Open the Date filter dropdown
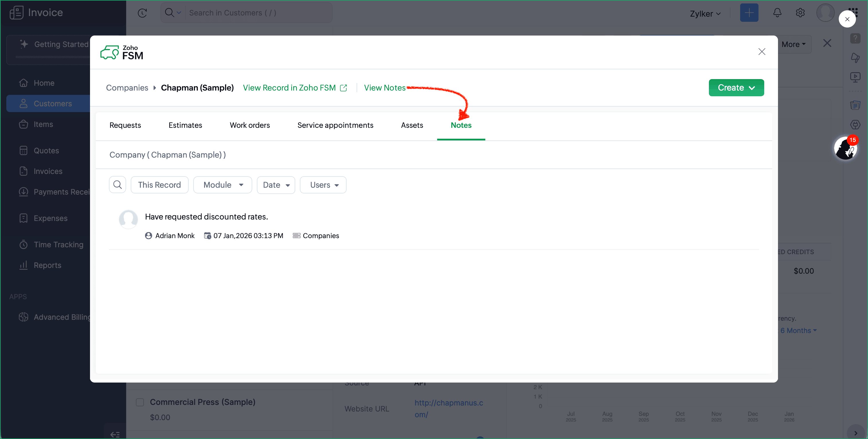Image resolution: width=868 pixels, height=439 pixels. tap(276, 185)
